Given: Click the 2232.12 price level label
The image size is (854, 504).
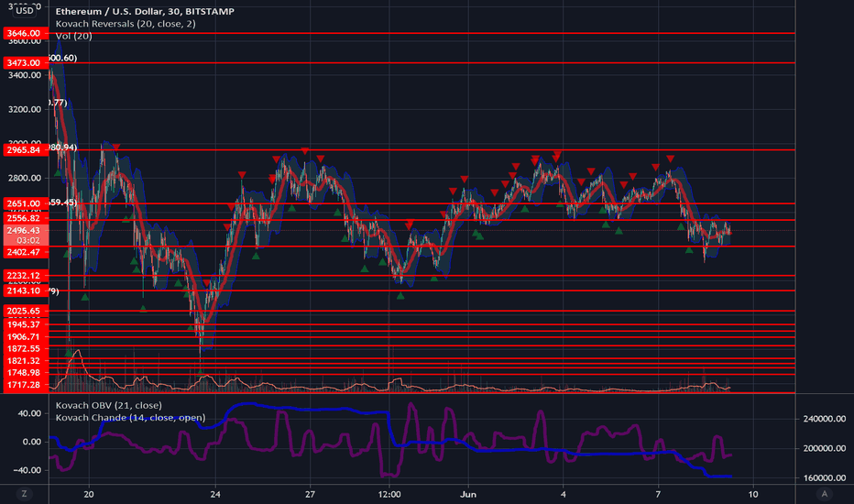Looking at the screenshot, I should tap(26, 276).
